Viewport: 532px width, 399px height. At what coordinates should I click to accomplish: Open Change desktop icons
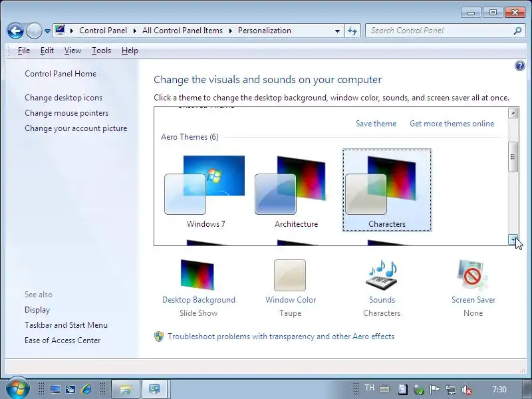tap(63, 98)
